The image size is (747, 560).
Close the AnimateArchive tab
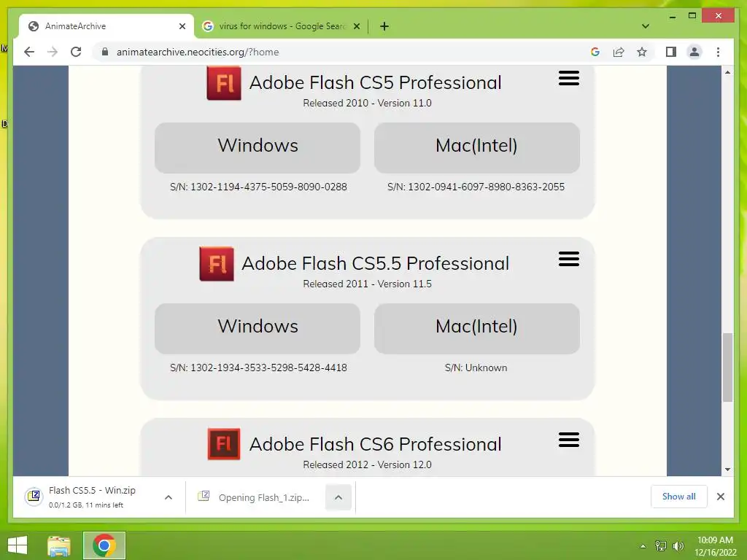(182, 26)
